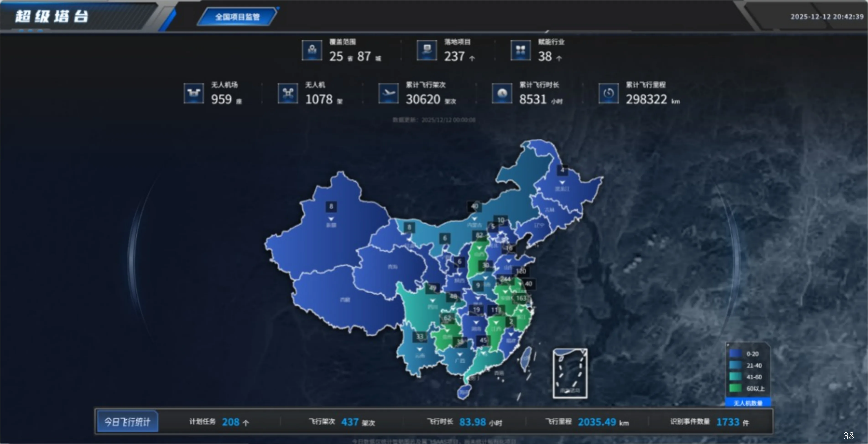
Task: Click the badge 244 on the map
Action: [506, 279]
